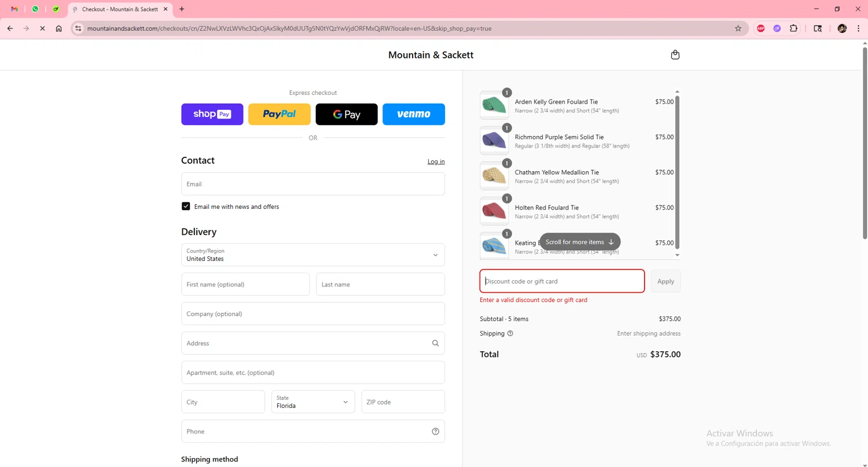Click the First name field
Image resolution: width=868 pixels, height=467 pixels.
point(245,284)
